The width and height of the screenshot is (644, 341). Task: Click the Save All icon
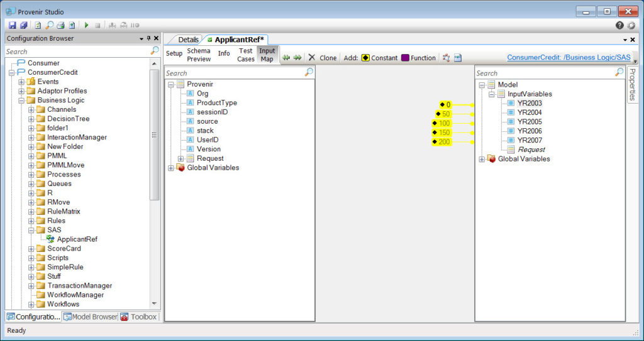(x=23, y=26)
